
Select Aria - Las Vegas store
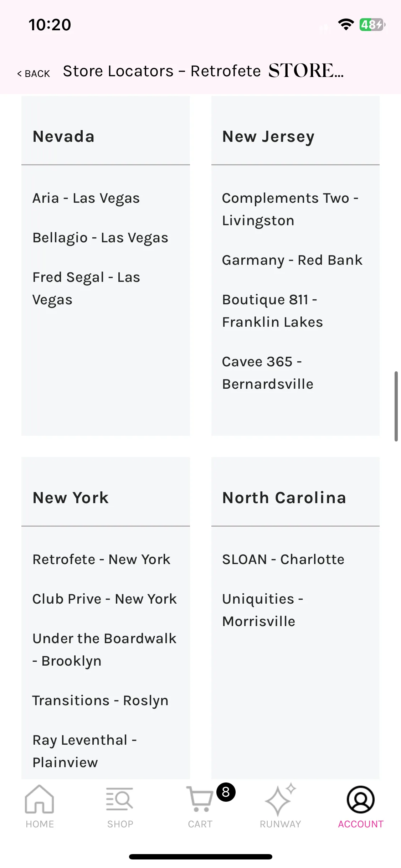coord(86,198)
